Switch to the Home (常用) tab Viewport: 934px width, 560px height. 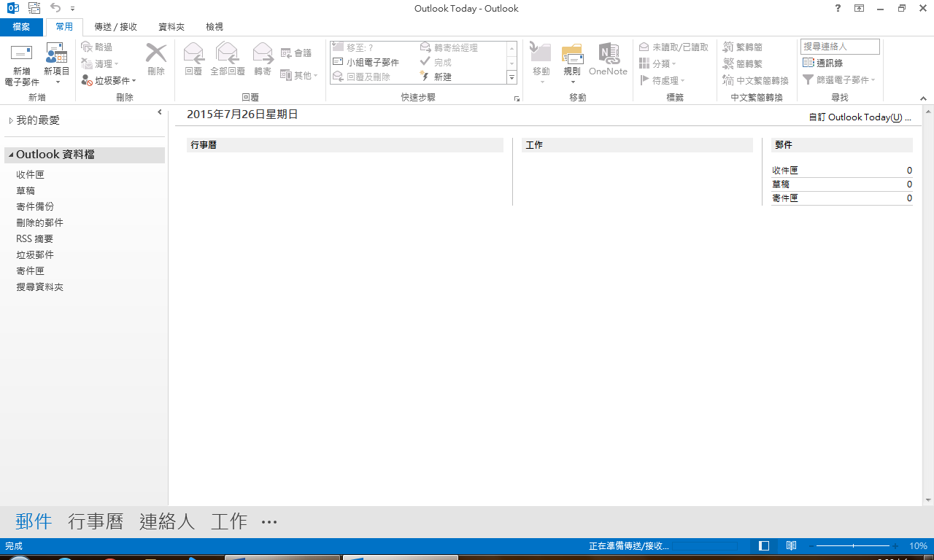(64, 27)
